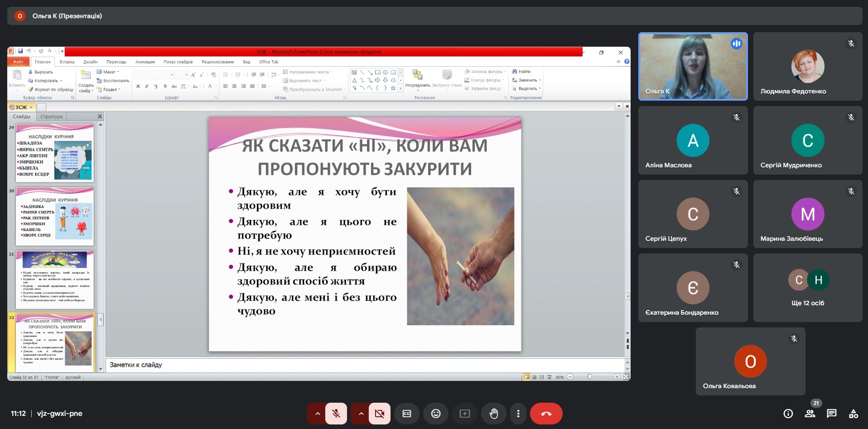Turn the camera on
This screenshot has width=868, height=429.
tap(380, 414)
